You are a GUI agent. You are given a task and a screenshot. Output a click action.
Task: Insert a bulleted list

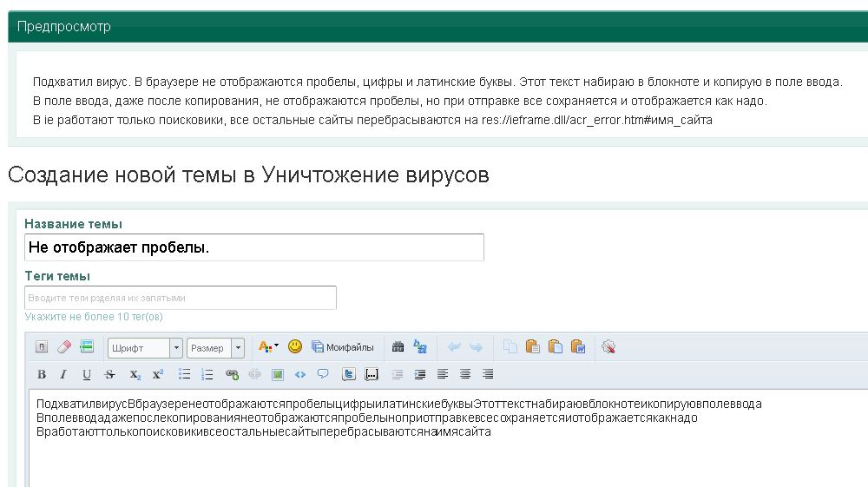(x=184, y=375)
